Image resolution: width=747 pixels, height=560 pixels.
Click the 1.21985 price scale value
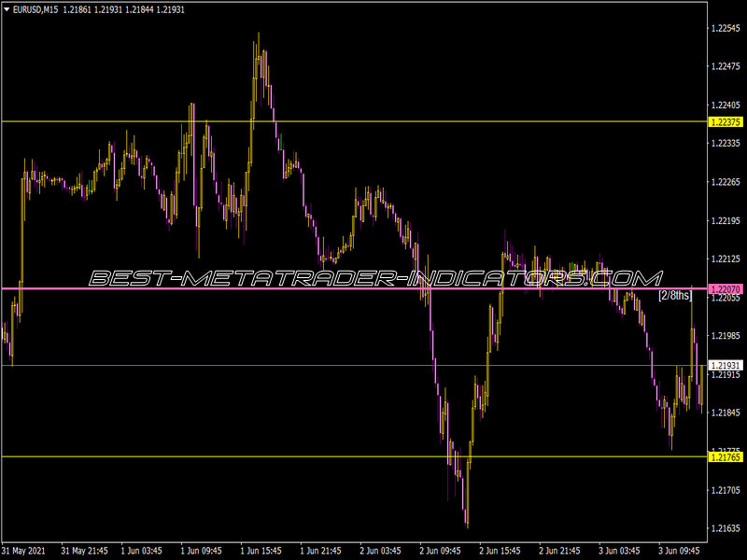coord(726,336)
